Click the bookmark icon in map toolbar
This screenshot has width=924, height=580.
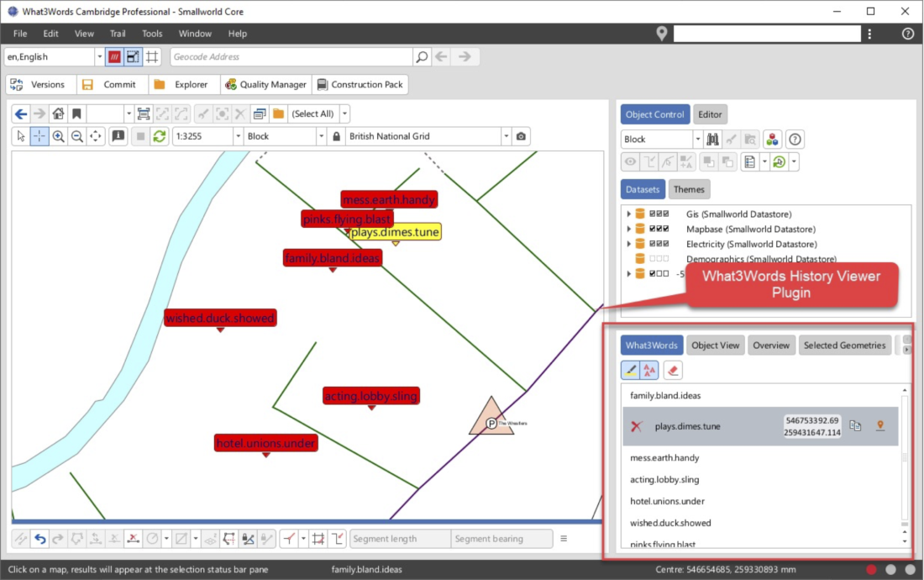(x=76, y=113)
